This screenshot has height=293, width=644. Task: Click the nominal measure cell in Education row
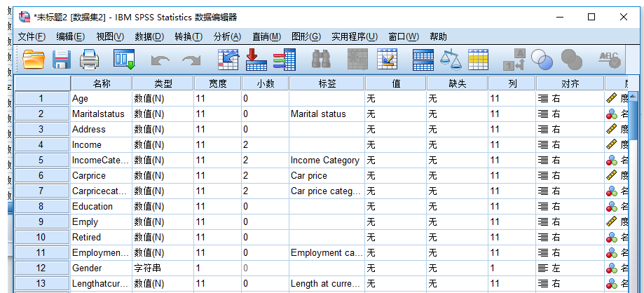pyautogui.click(x=617, y=206)
